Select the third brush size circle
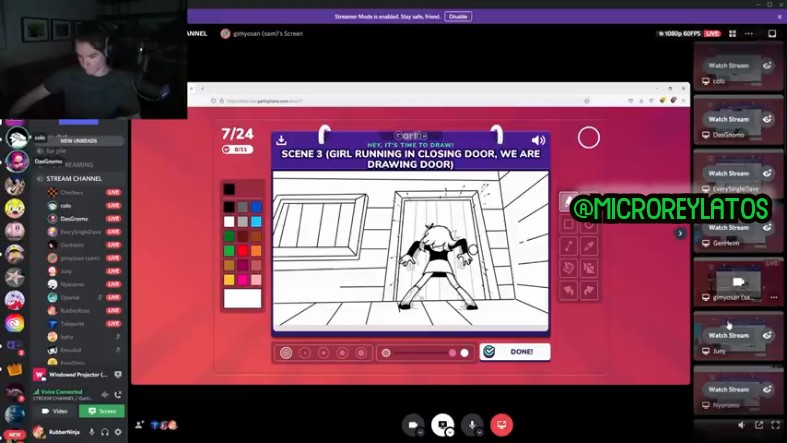Screen dimensions: 787x443 pos(323,353)
